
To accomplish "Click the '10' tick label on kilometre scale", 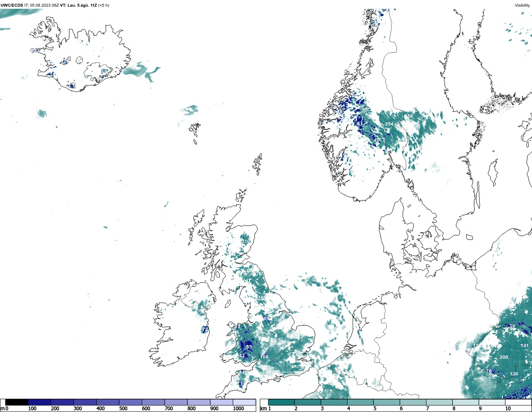I will pos(508,409).
